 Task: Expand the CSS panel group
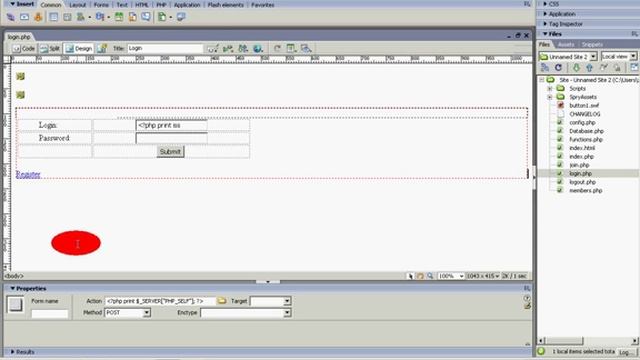(545, 4)
